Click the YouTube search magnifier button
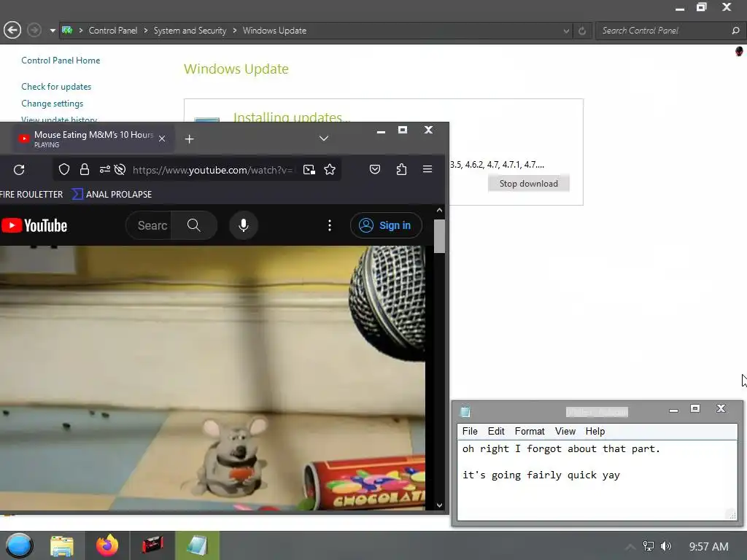 [x=194, y=225]
